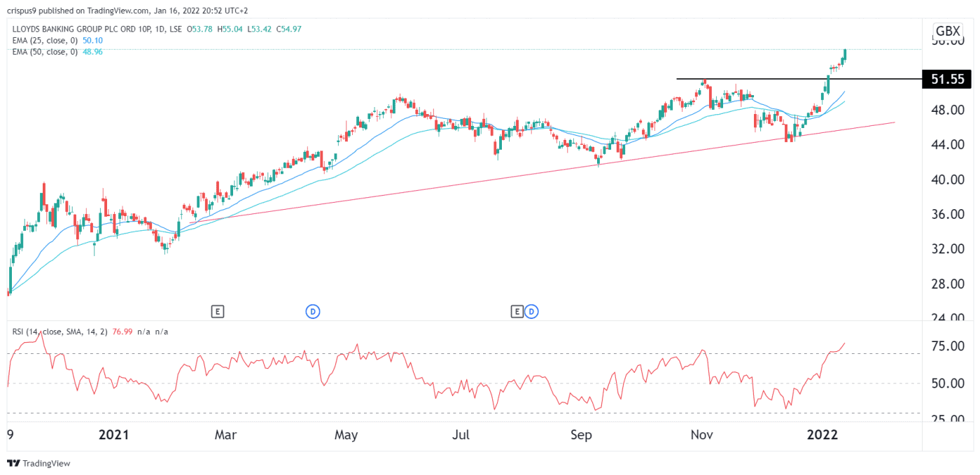Select the 51.55 price level label

[946, 79]
